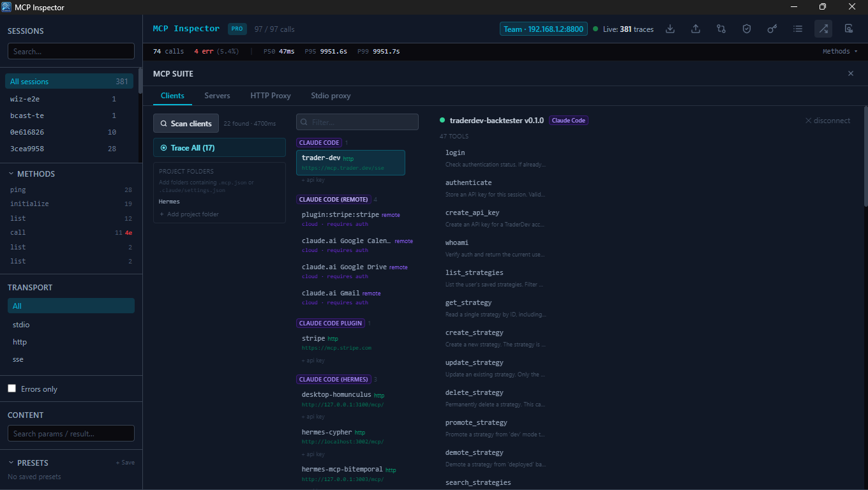Collapse the METHODS section

[x=32, y=174]
